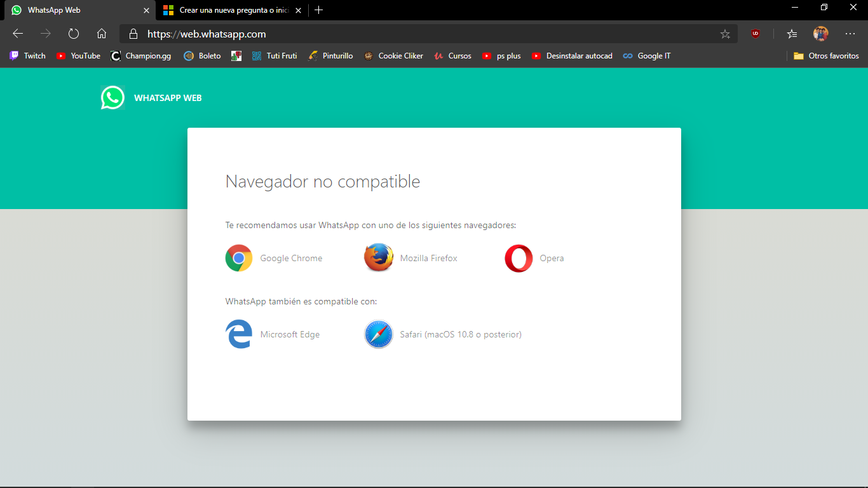Open the Tuti Fruti bookmark
Viewport: 868px width, 488px height.
(x=275, y=56)
